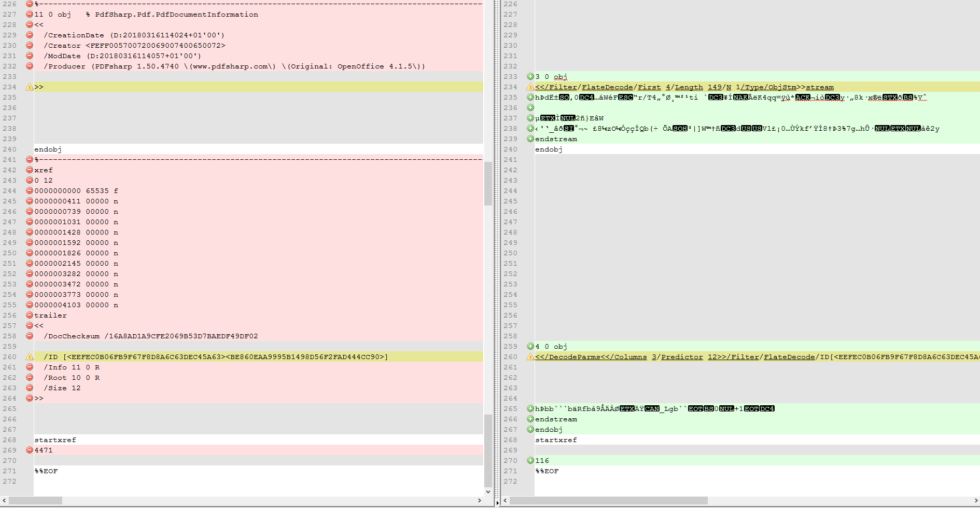Click the left pane 'endobj' line 240

pos(48,149)
